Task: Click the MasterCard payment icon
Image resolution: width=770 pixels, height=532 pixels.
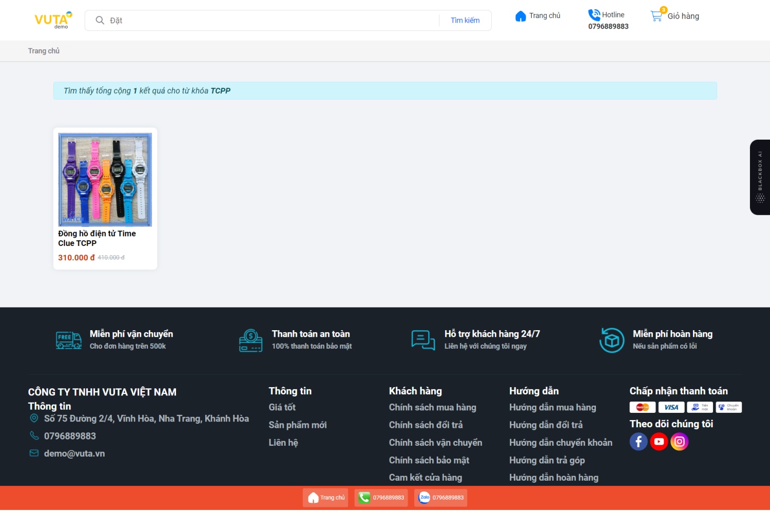Action: tap(642, 407)
